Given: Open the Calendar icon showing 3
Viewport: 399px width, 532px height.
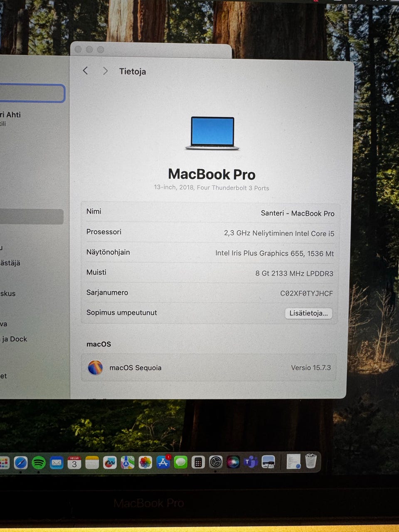Looking at the screenshot, I should click(74, 463).
